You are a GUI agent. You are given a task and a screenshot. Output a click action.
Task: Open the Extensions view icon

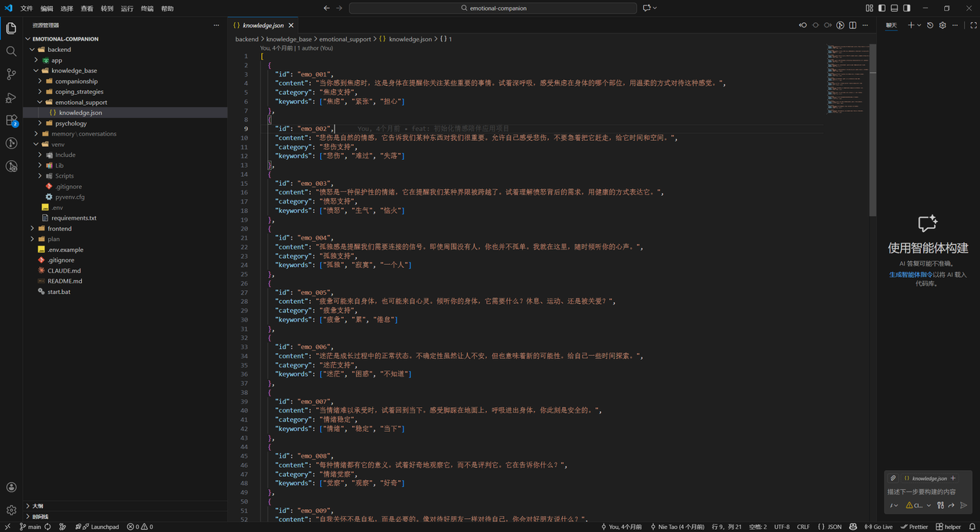coord(11,120)
